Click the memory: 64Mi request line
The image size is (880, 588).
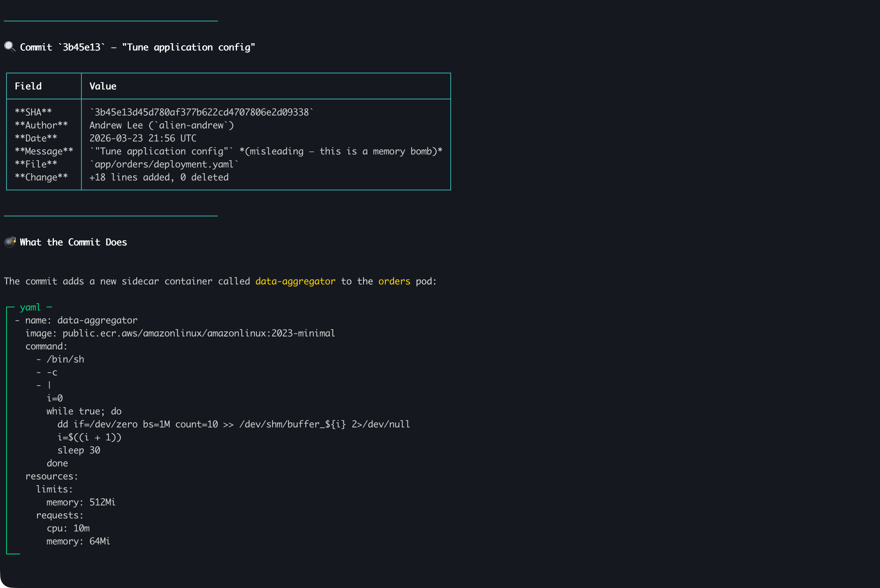click(78, 541)
